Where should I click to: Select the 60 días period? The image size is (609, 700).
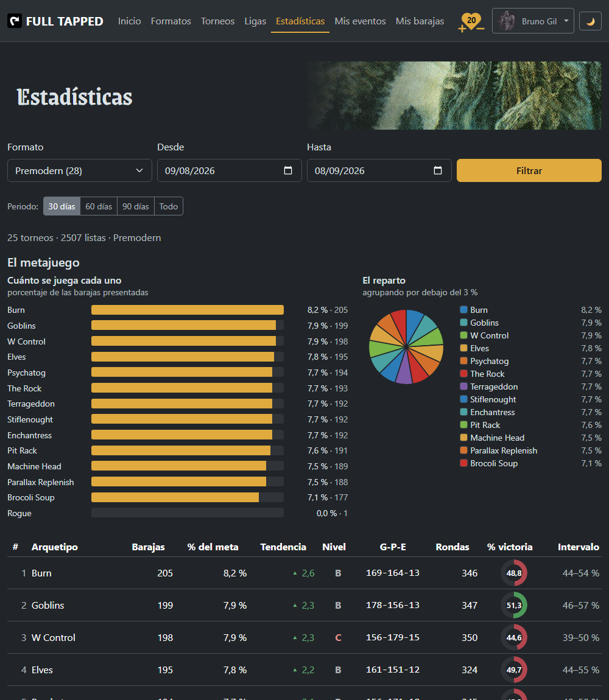tap(99, 206)
